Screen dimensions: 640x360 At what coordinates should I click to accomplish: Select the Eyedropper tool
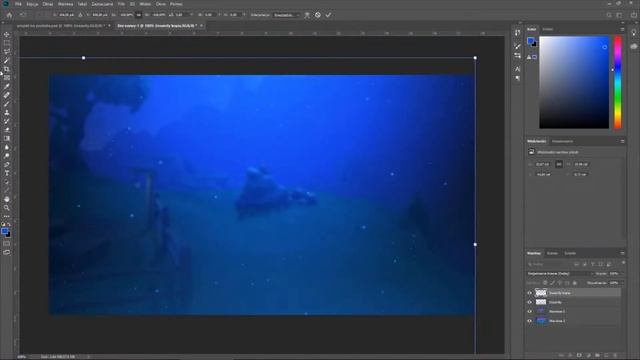click(x=7, y=86)
